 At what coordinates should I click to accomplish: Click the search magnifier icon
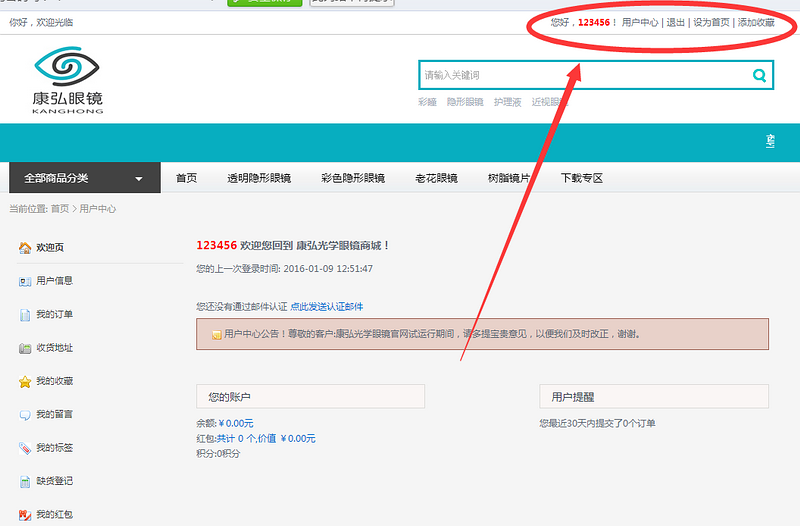[x=760, y=75]
